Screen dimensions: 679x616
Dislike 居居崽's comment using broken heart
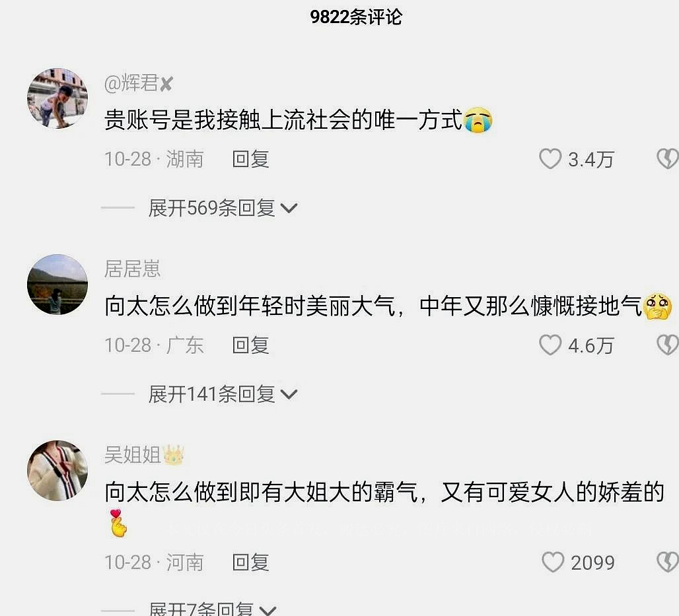668,345
